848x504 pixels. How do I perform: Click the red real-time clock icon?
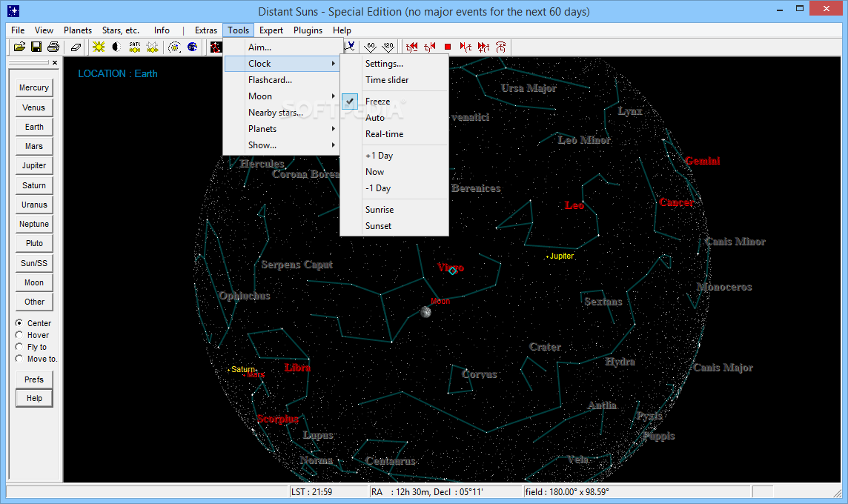coord(501,47)
